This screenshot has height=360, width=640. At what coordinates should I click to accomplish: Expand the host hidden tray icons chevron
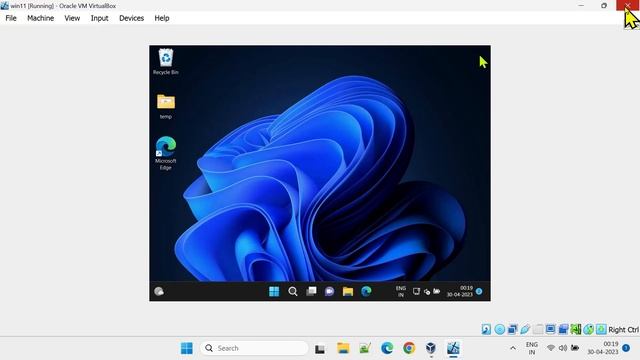click(x=513, y=348)
